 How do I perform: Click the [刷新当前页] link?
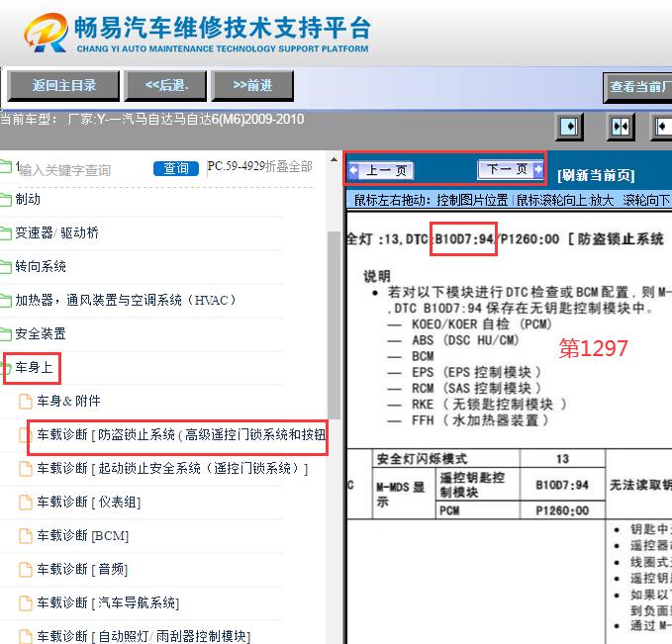pos(596,175)
